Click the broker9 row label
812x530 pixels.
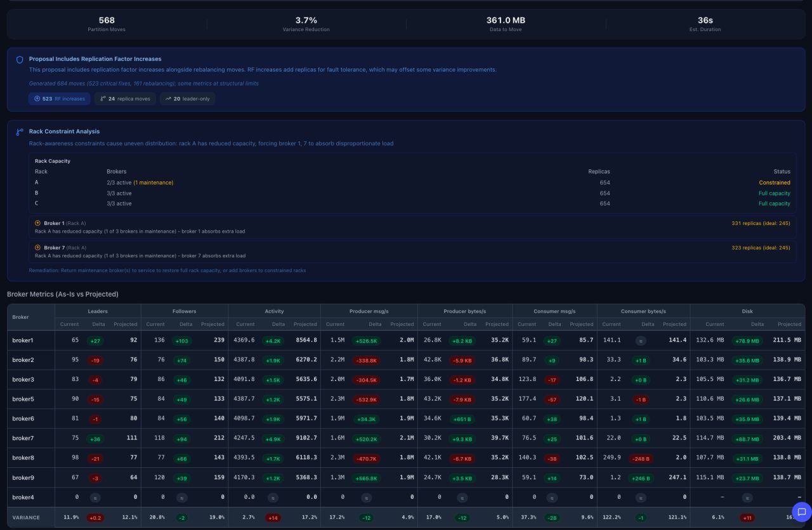point(23,478)
